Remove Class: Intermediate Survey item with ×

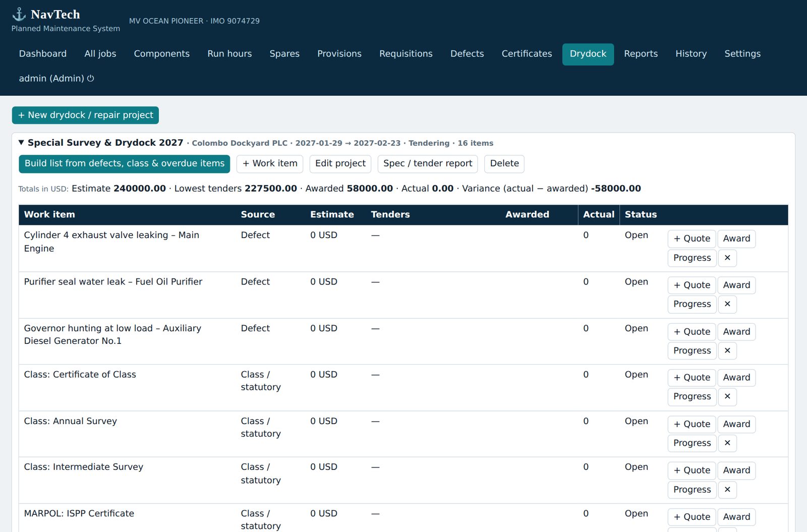click(727, 489)
